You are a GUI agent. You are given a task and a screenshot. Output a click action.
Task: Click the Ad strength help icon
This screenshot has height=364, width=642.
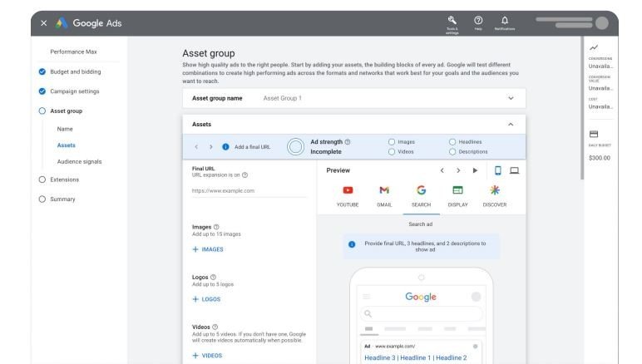click(x=348, y=142)
